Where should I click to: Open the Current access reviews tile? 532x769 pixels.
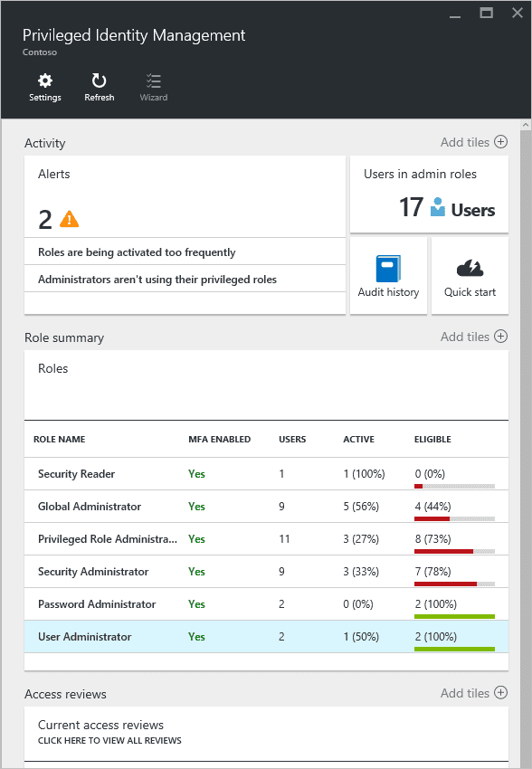point(266,733)
